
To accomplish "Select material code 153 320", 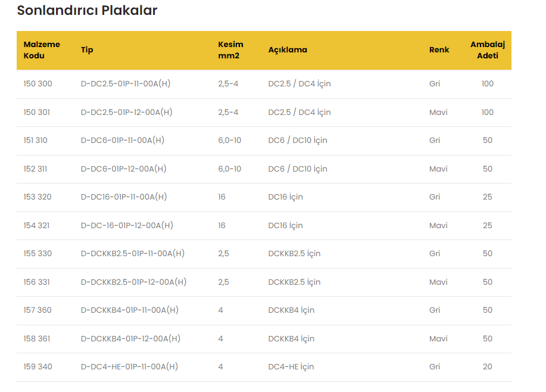I will point(38,197).
